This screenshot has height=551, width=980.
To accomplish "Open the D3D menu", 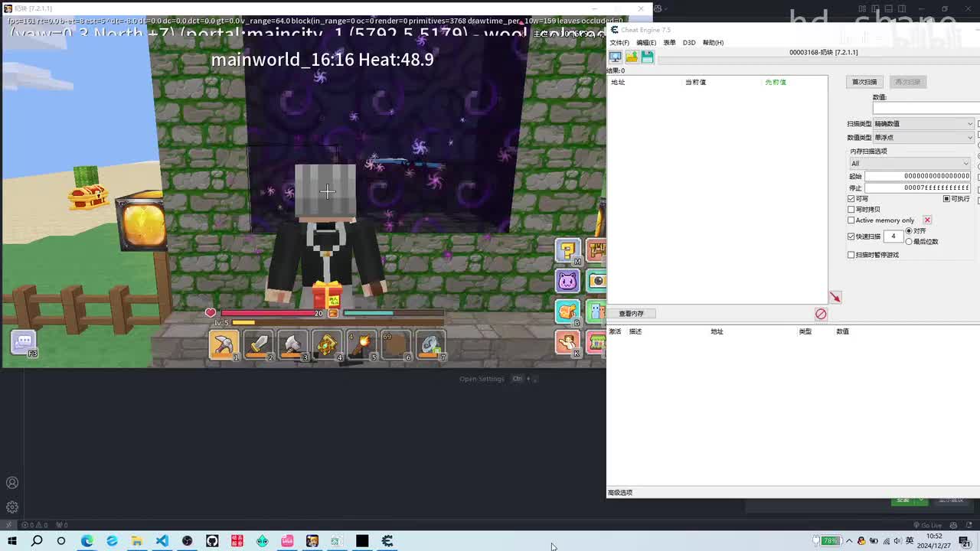I will [x=689, y=43].
